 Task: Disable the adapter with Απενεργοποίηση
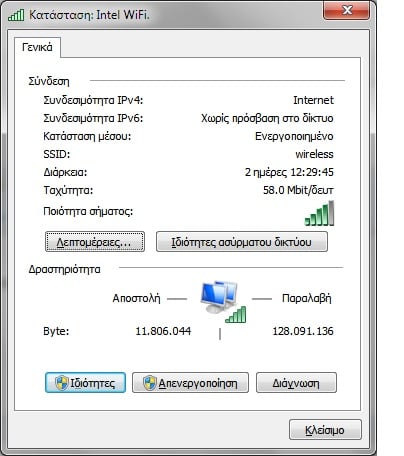pos(190,383)
